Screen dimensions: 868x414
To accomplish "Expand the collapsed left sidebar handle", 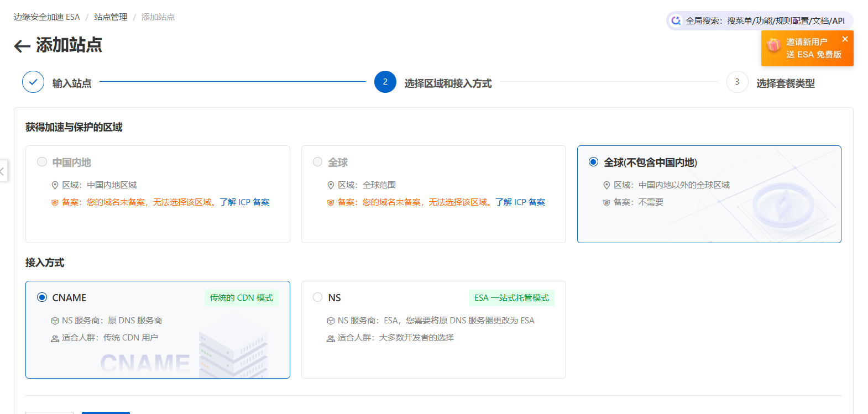I will [3, 171].
